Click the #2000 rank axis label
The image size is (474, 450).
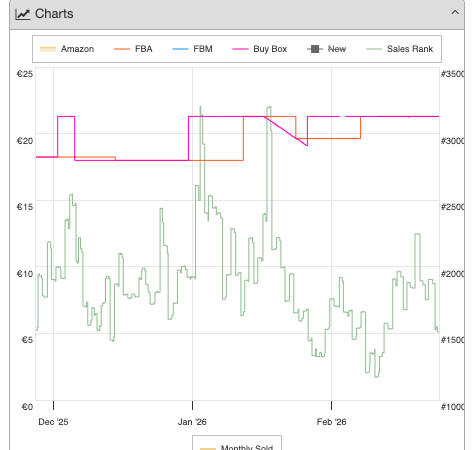pyautogui.click(x=452, y=274)
